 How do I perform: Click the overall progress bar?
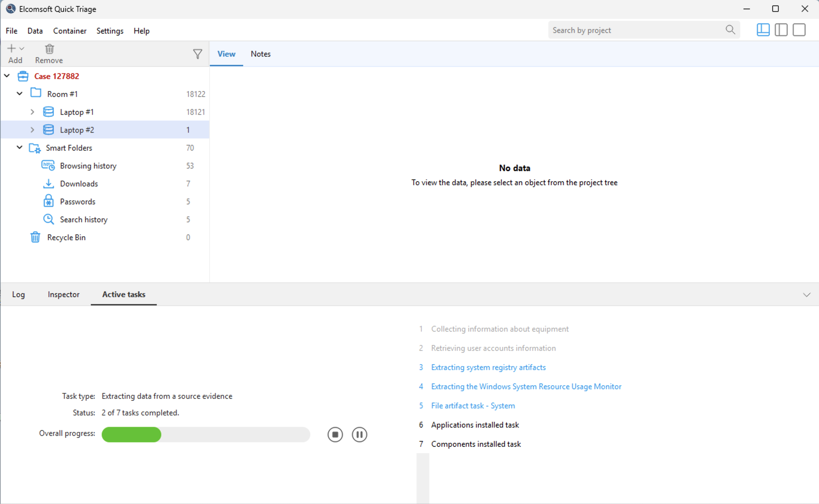tap(206, 434)
